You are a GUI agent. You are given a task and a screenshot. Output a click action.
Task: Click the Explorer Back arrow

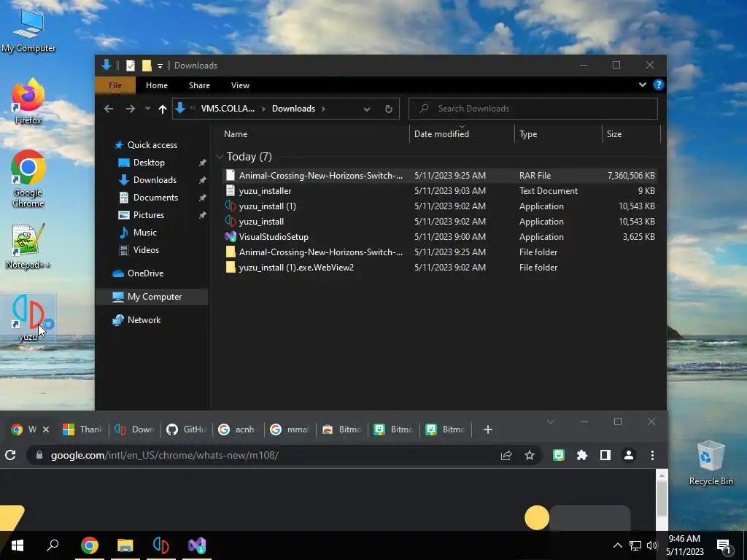point(109,109)
